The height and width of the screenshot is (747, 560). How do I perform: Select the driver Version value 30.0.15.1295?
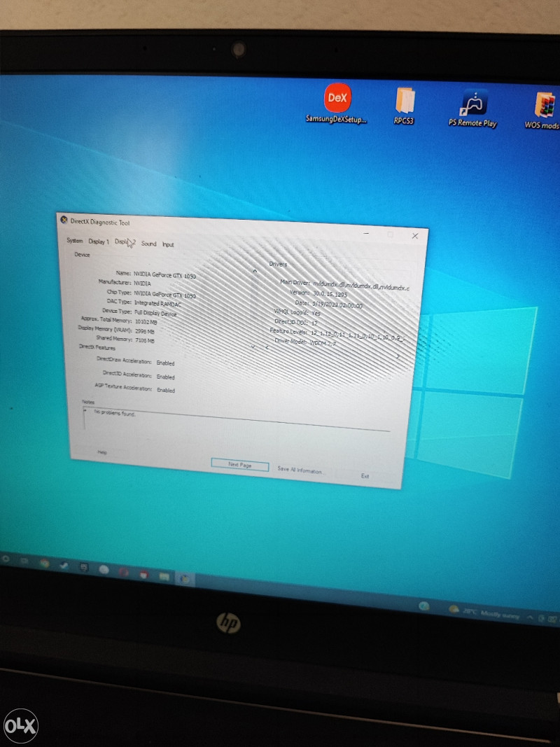(330, 294)
